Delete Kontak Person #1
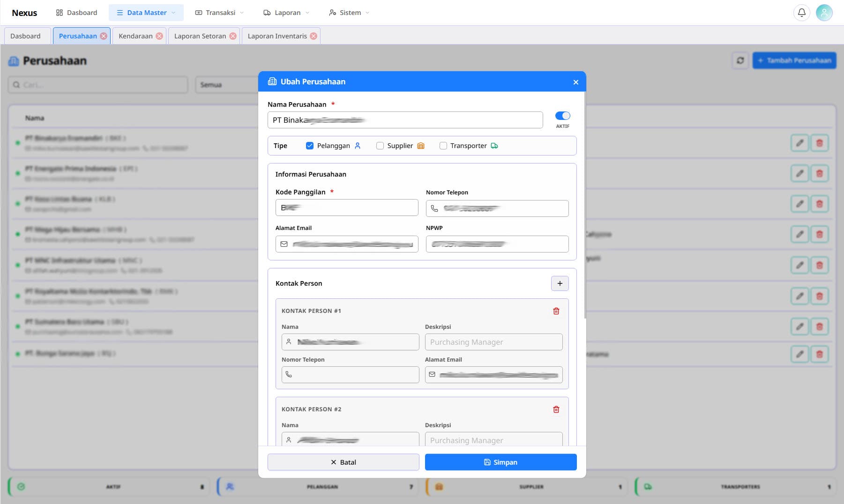Image resolution: width=844 pixels, height=504 pixels. click(x=556, y=311)
